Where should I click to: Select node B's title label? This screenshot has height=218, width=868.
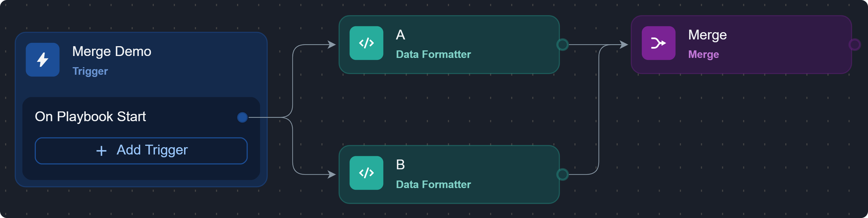coord(400,165)
